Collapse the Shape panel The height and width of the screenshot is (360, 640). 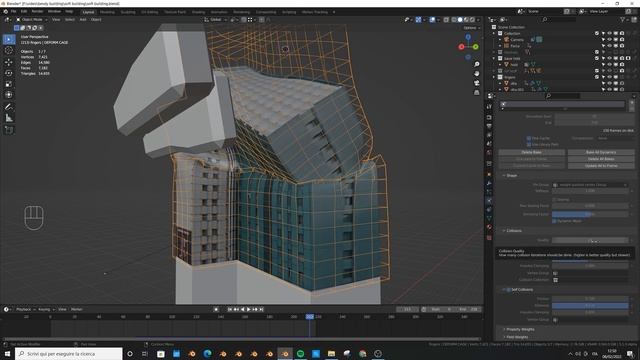coord(504,176)
